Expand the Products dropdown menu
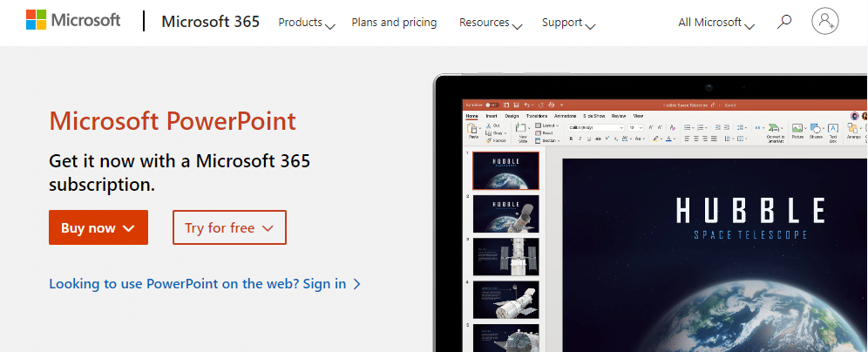Viewport: 868px width, 352px height. click(306, 23)
